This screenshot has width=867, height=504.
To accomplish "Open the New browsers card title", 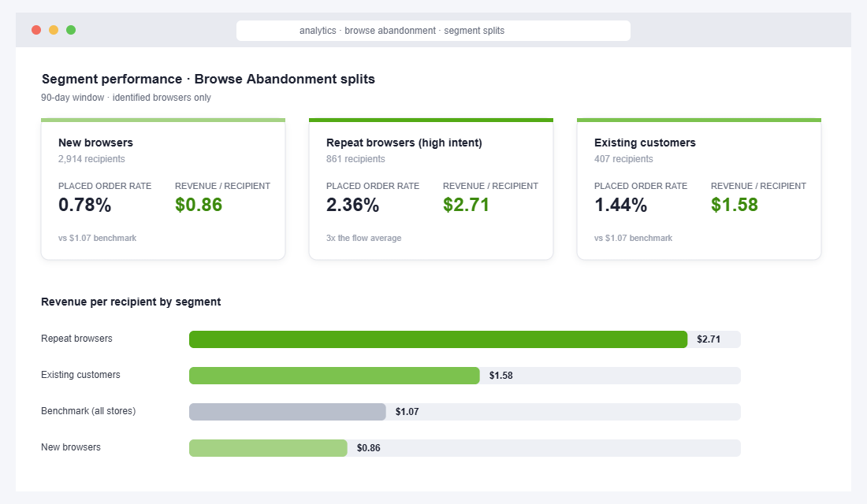I will (x=95, y=143).
